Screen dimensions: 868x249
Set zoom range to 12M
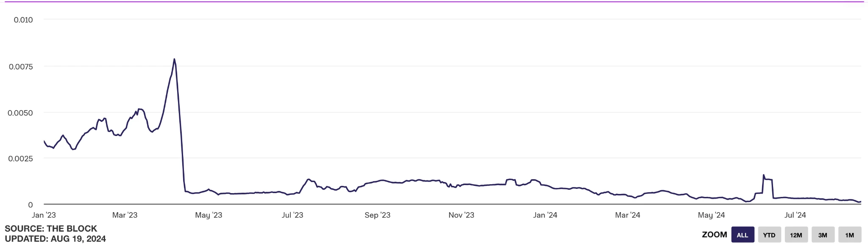(x=796, y=235)
